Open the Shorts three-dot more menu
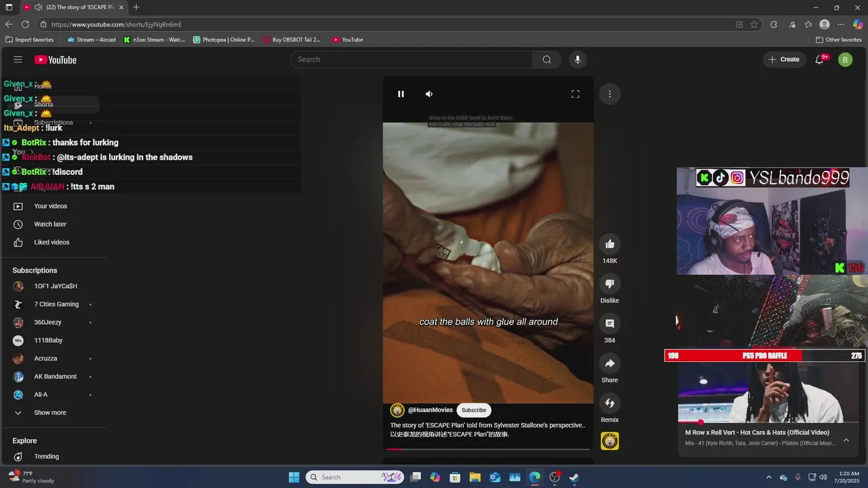 click(x=610, y=94)
